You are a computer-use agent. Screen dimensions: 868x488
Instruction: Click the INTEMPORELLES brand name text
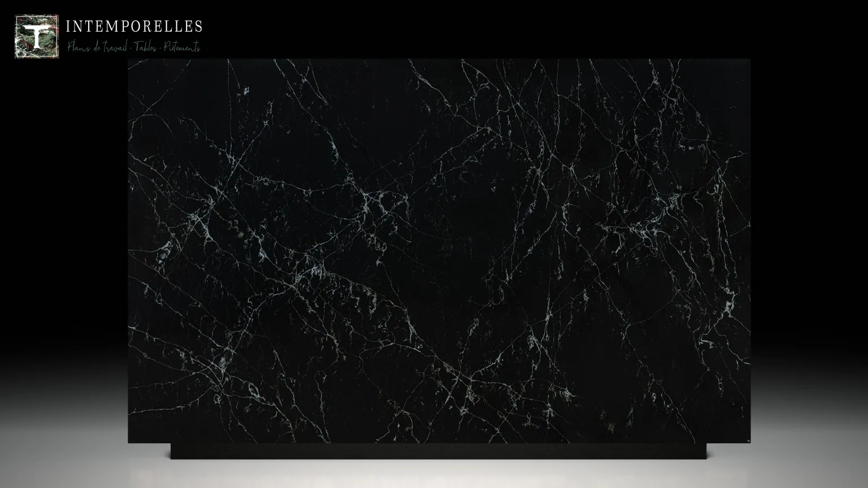(134, 27)
